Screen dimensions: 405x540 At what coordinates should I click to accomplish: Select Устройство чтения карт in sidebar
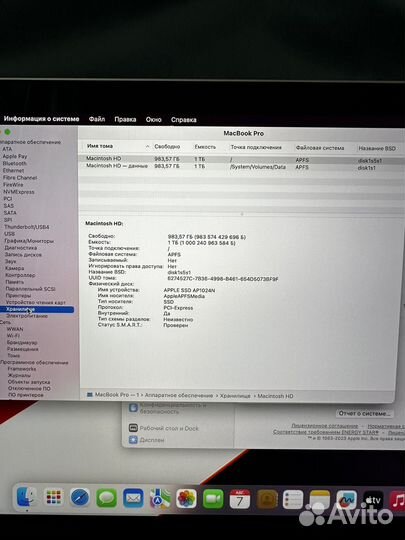[35, 302]
